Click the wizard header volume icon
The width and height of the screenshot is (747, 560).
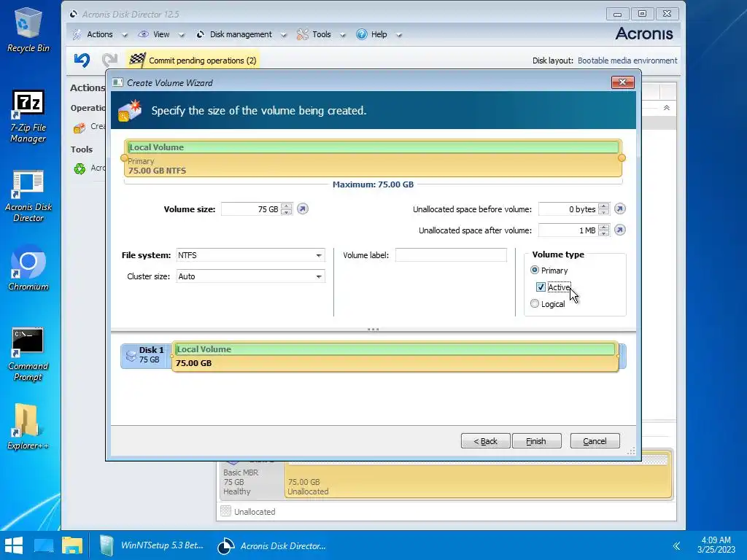click(x=130, y=111)
